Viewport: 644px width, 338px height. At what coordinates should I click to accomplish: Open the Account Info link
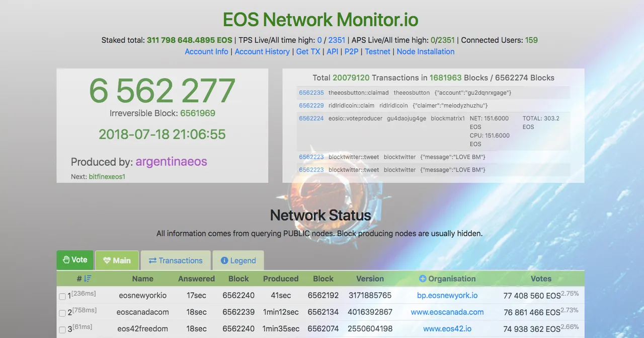(x=206, y=51)
